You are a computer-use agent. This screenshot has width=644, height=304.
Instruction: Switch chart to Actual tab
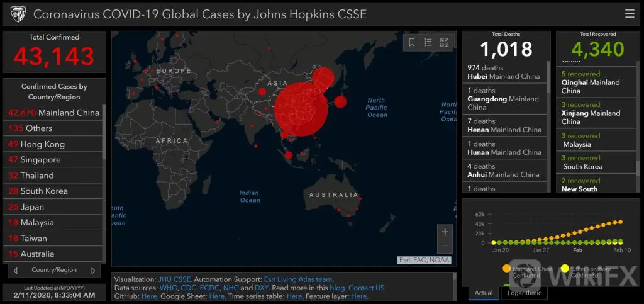pyautogui.click(x=484, y=293)
